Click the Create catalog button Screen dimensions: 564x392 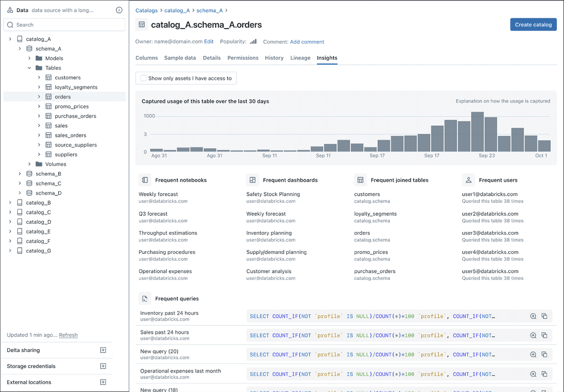[533, 25]
